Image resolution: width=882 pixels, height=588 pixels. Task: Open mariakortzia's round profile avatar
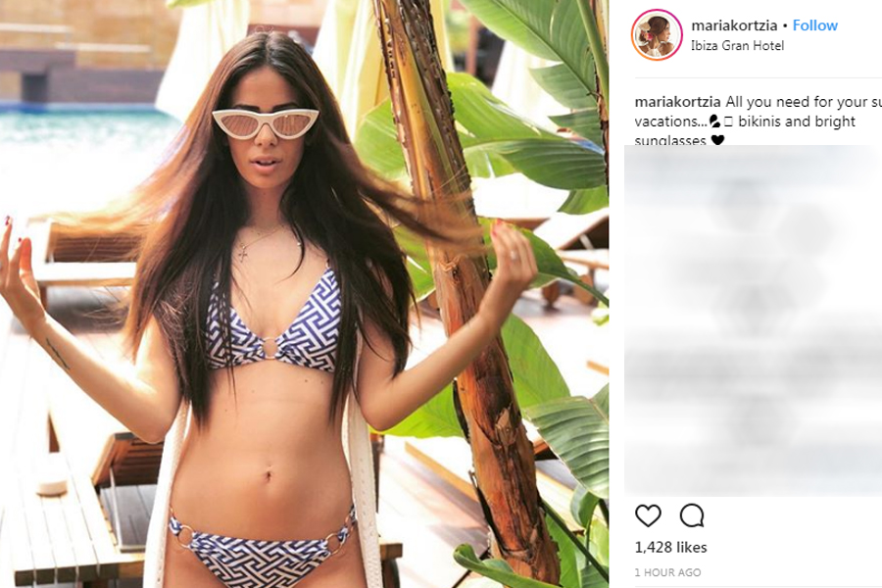[x=657, y=34]
